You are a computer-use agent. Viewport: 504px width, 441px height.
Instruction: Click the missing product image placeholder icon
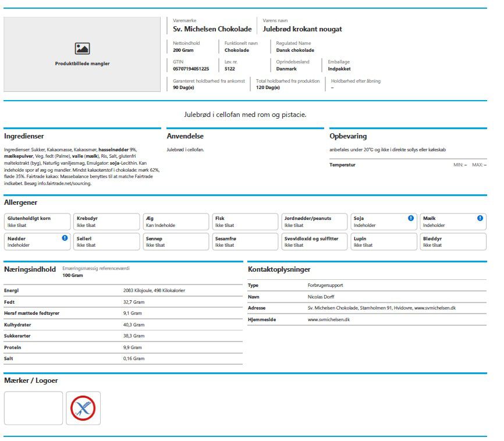[x=82, y=48]
